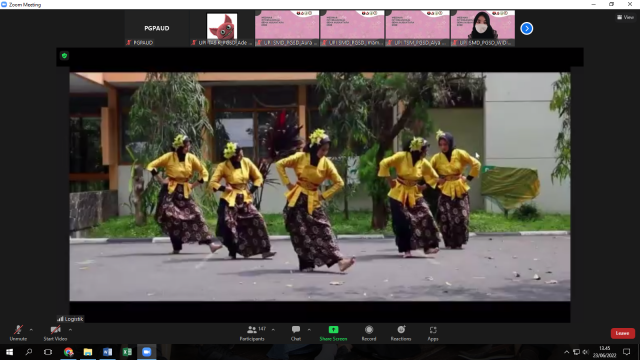Open the clock showing 13.45

click(x=604, y=352)
